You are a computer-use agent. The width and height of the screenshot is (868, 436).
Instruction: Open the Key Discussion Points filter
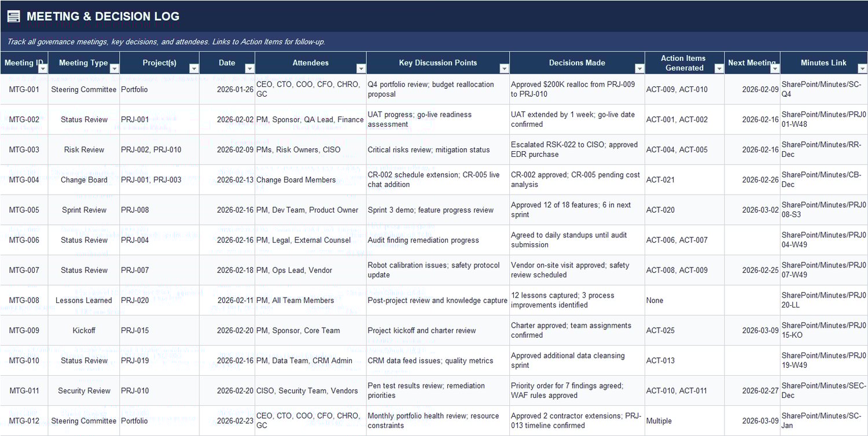[x=504, y=68]
